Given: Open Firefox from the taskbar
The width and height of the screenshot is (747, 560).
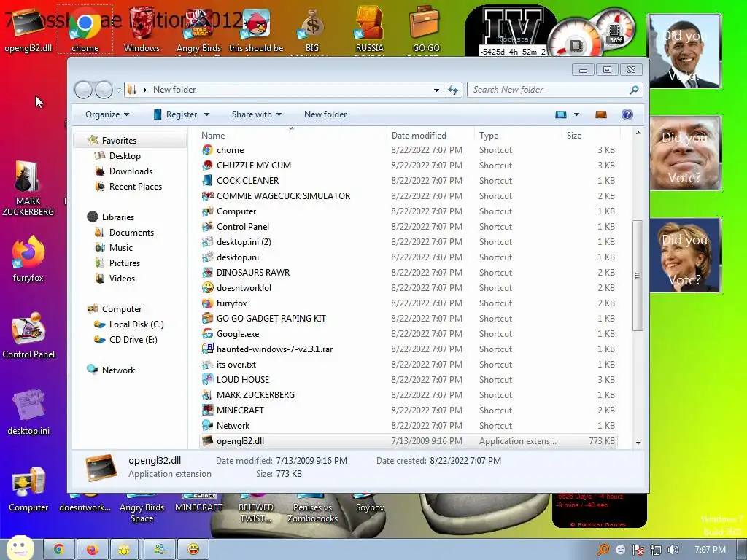Looking at the screenshot, I should 92,550.
